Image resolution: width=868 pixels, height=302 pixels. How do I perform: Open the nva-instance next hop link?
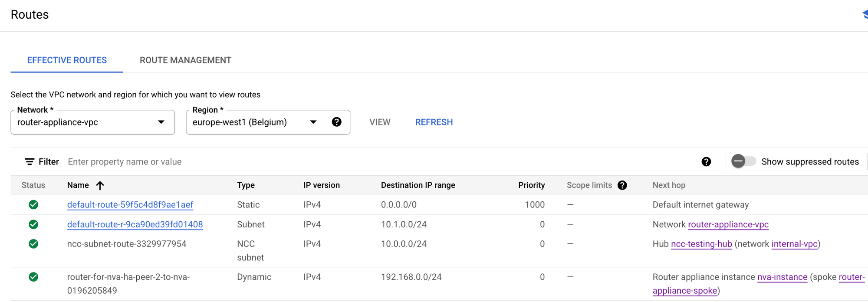(x=782, y=277)
